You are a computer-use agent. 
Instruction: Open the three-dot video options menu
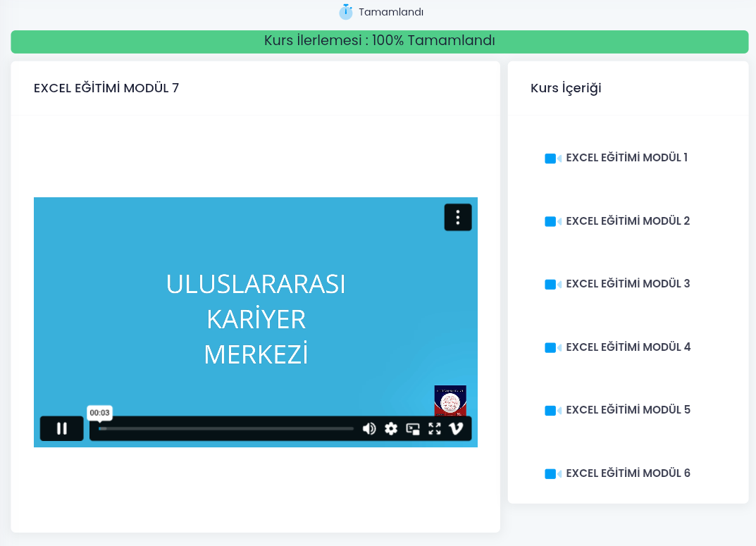click(x=458, y=217)
